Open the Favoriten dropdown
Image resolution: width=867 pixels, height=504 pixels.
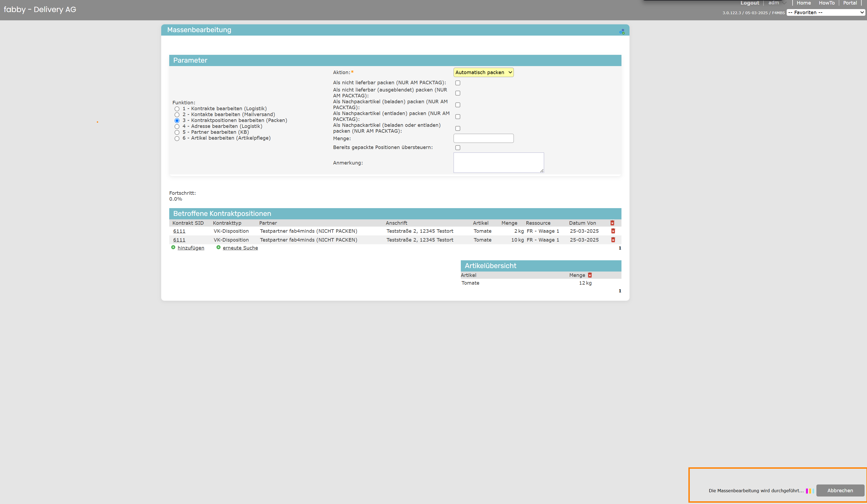click(x=825, y=13)
